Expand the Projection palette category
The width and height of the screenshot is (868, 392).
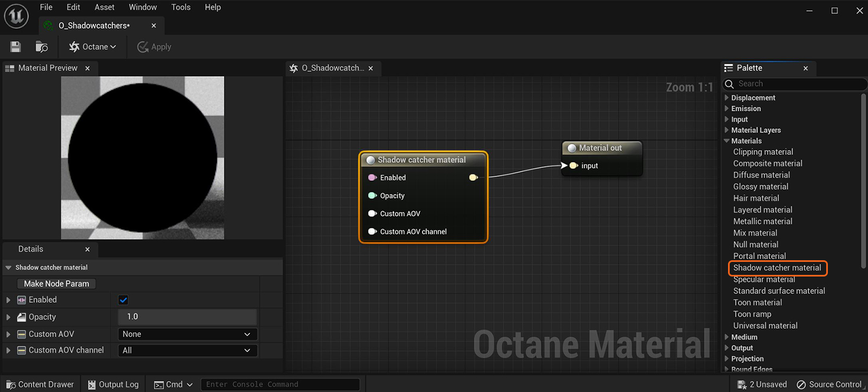(x=727, y=358)
